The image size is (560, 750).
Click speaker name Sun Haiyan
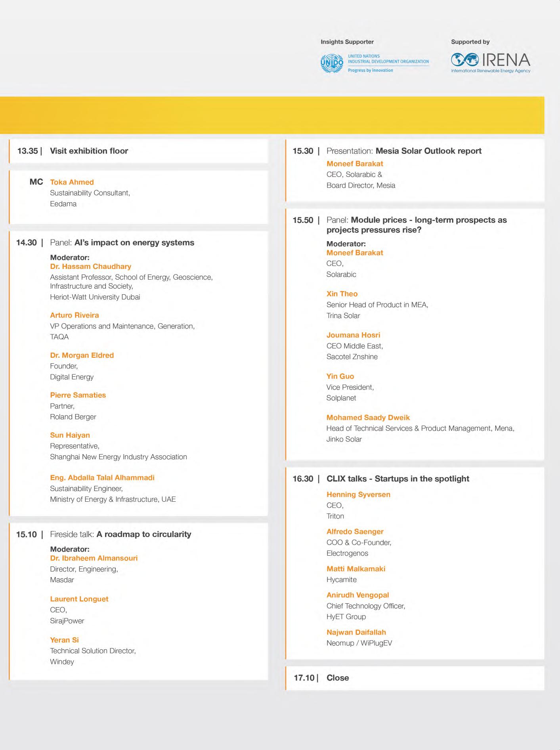tap(70, 435)
